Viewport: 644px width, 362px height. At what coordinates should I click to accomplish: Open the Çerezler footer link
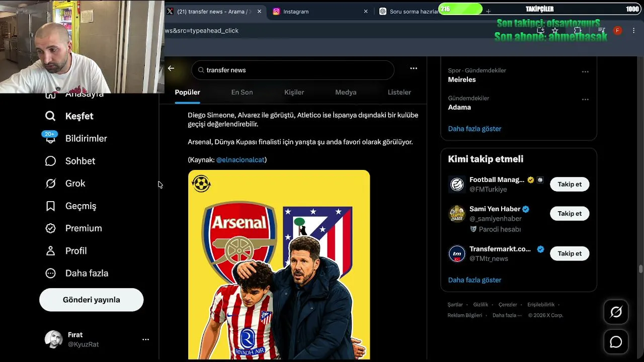click(x=508, y=305)
